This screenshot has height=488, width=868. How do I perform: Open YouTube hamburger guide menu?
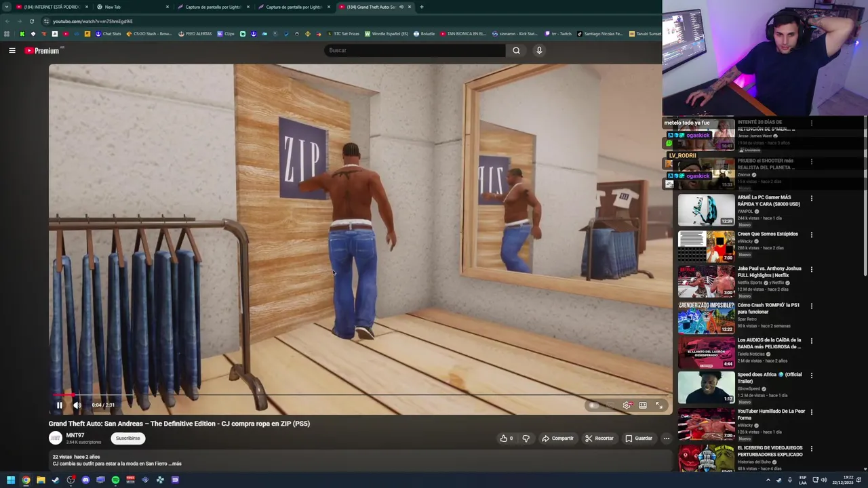[12, 50]
